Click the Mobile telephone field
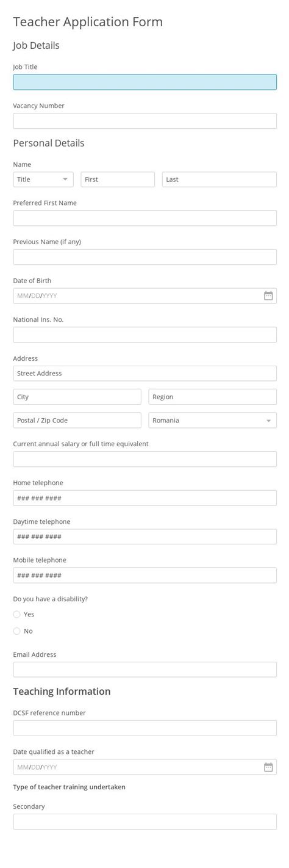289x868 pixels. tap(145, 575)
